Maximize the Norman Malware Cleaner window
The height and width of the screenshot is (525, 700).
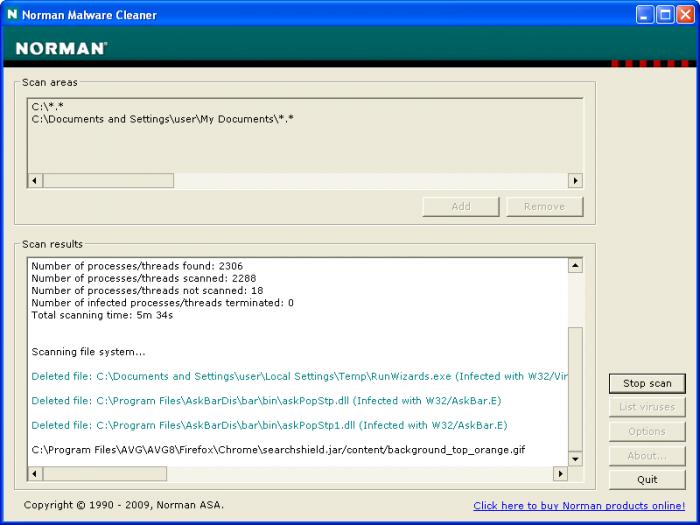(x=665, y=15)
